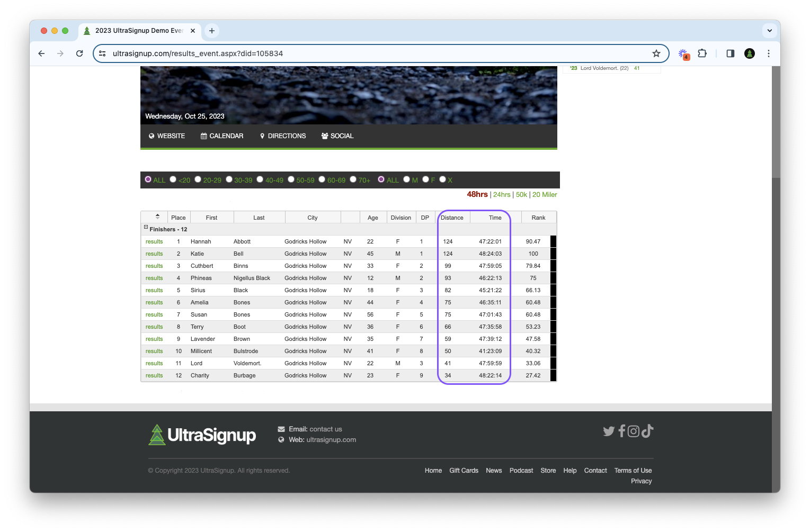810x532 pixels.
Task: Click the contact us email link
Action: 326,429
